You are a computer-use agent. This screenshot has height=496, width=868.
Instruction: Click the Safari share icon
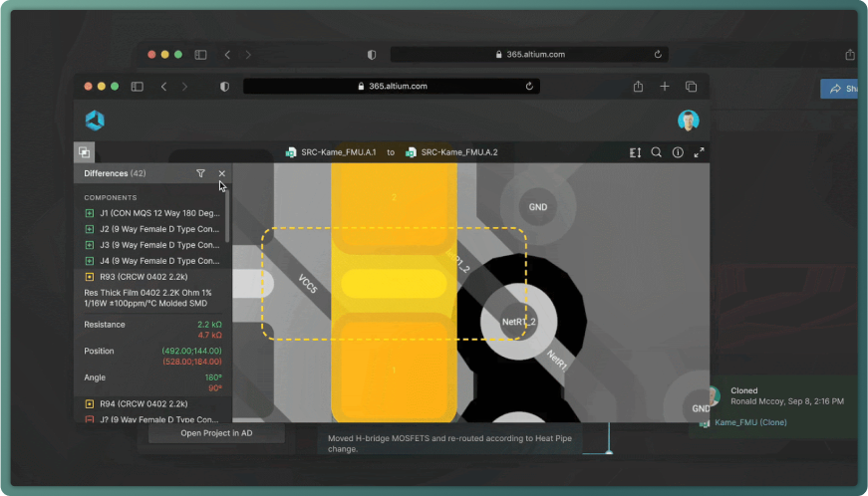pyautogui.click(x=638, y=87)
